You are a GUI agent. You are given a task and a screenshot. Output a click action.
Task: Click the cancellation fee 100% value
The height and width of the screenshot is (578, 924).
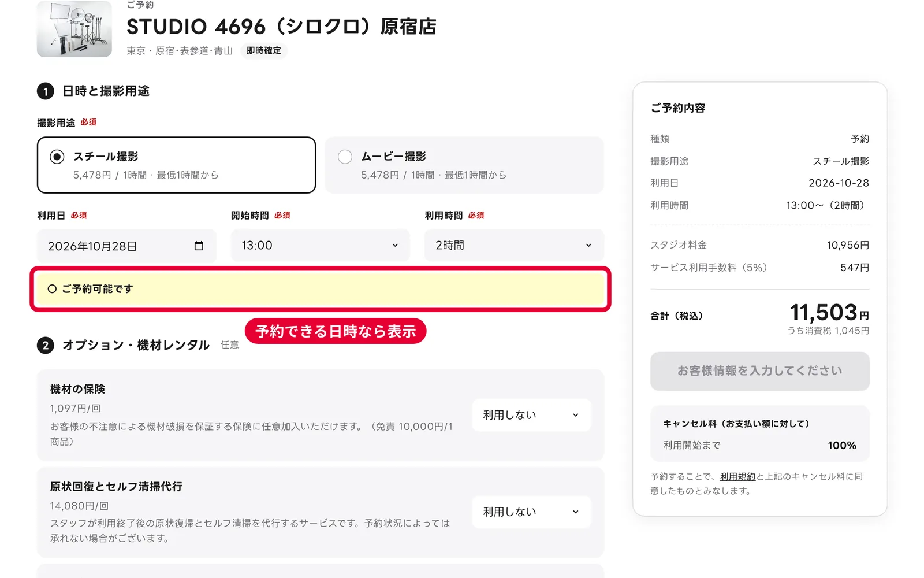click(x=842, y=446)
